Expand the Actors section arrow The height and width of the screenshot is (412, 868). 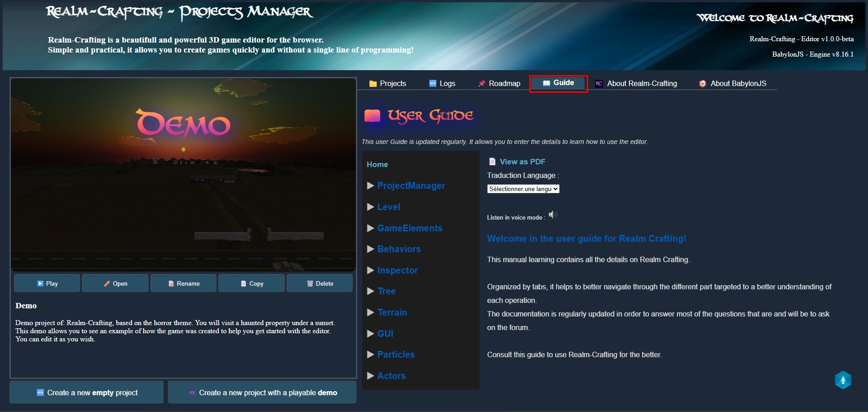click(370, 376)
